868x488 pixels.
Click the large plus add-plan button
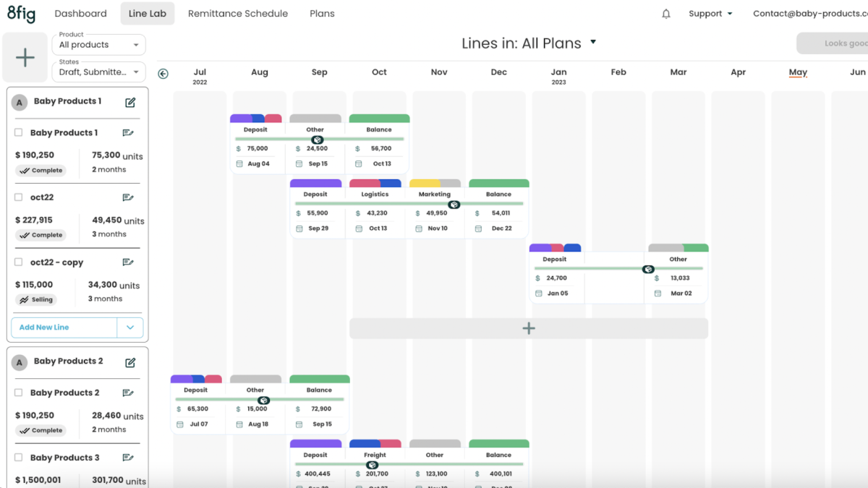pos(25,58)
